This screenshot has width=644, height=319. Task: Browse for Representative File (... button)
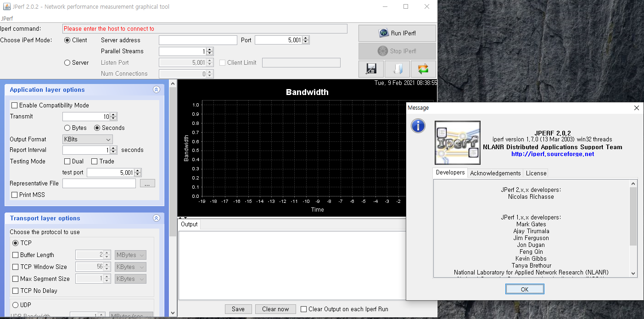tap(147, 183)
